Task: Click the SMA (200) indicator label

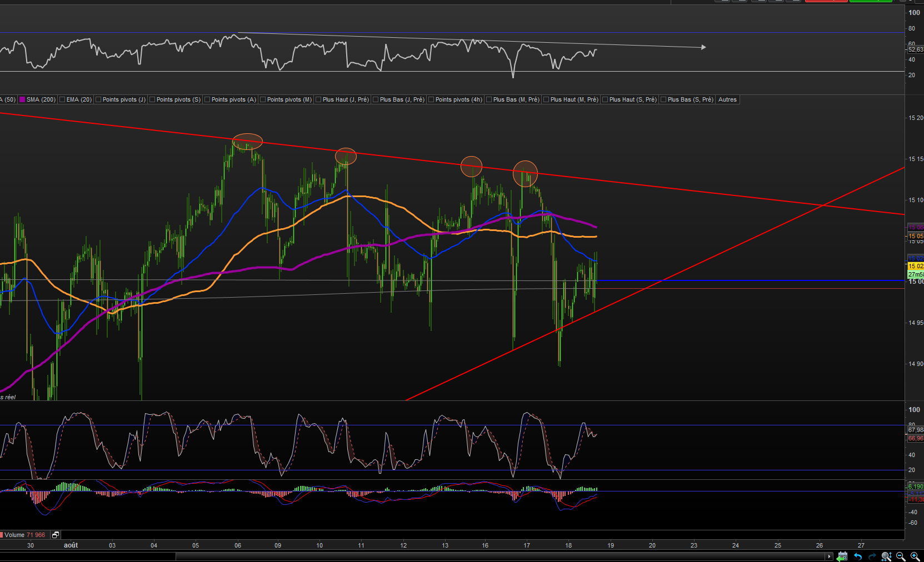Action: (41, 100)
